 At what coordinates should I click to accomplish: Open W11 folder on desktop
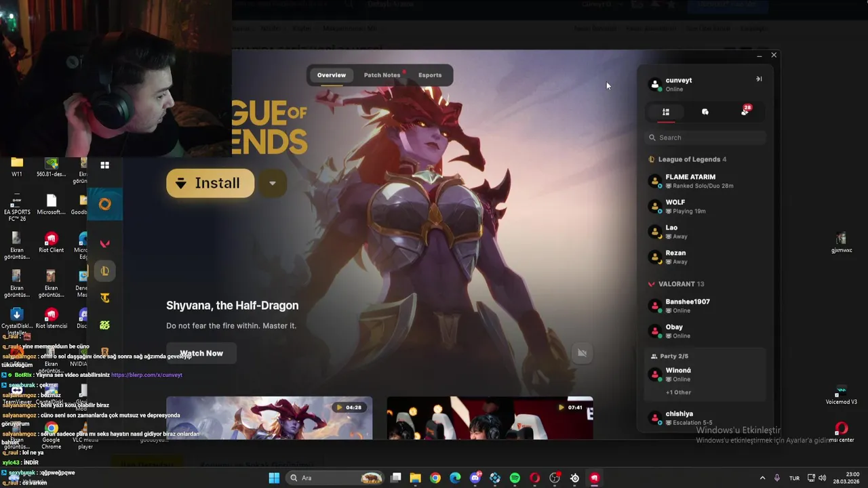pyautogui.click(x=17, y=166)
